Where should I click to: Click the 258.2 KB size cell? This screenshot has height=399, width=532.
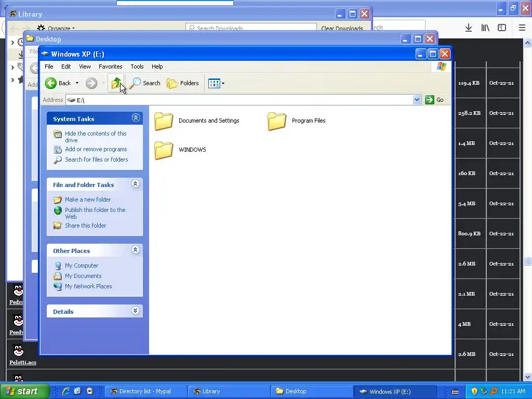[469, 113]
